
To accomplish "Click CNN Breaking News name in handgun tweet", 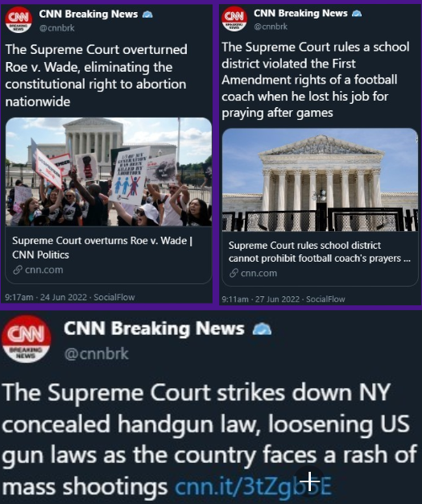I will (154, 328).
